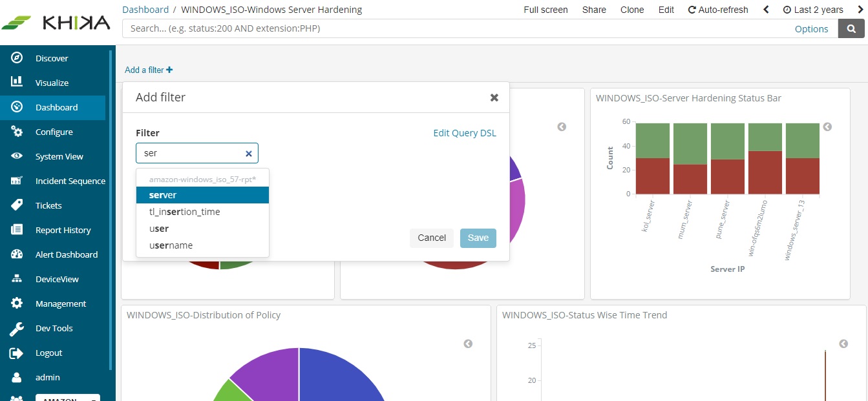Click the Report History icon
This screenshot has height=401, width=868.
click(x=17, y=229)
